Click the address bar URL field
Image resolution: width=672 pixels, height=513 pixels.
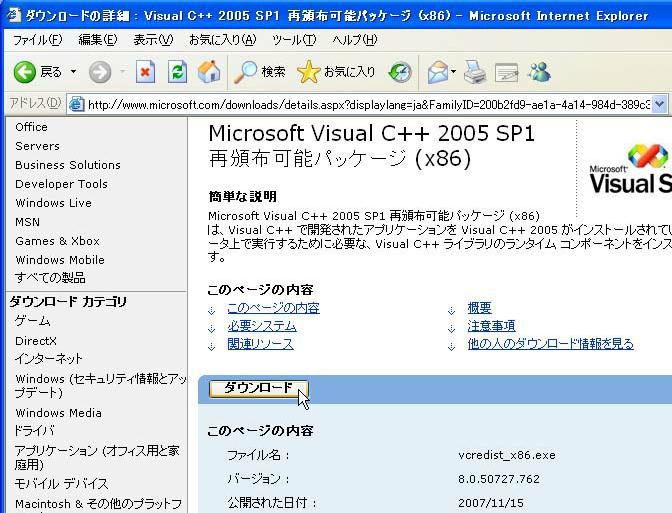pyautogui.click(x=369, y=105)
